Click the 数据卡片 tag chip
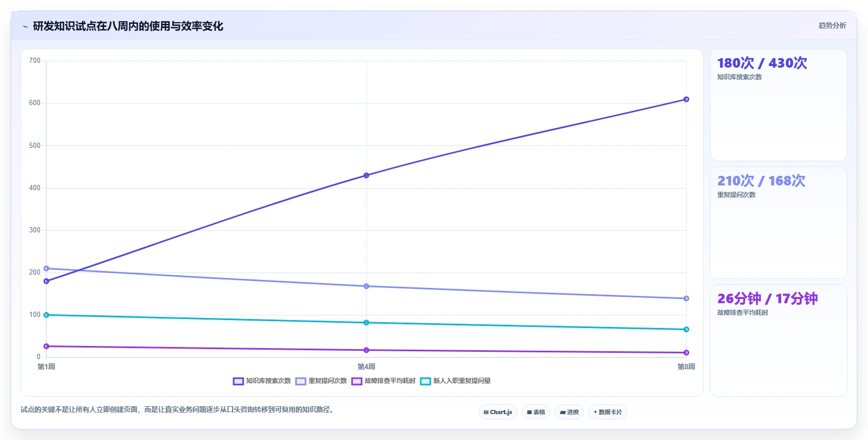Screen dimensions: 868x440 (x=608, y=412)
